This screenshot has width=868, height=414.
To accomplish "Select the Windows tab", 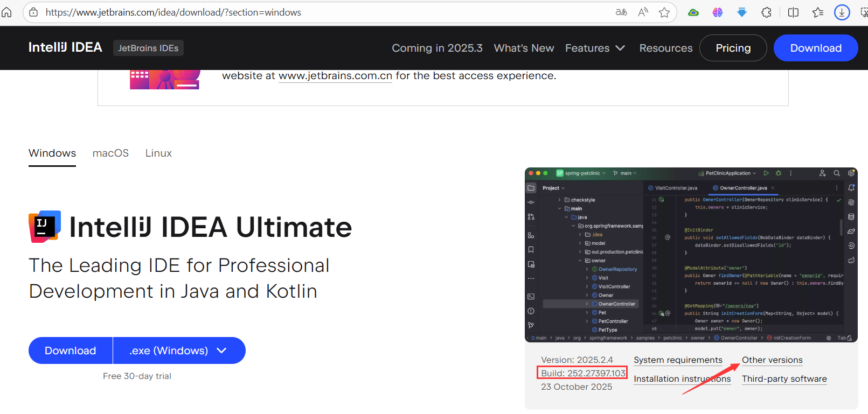I will tap(52, 153).
